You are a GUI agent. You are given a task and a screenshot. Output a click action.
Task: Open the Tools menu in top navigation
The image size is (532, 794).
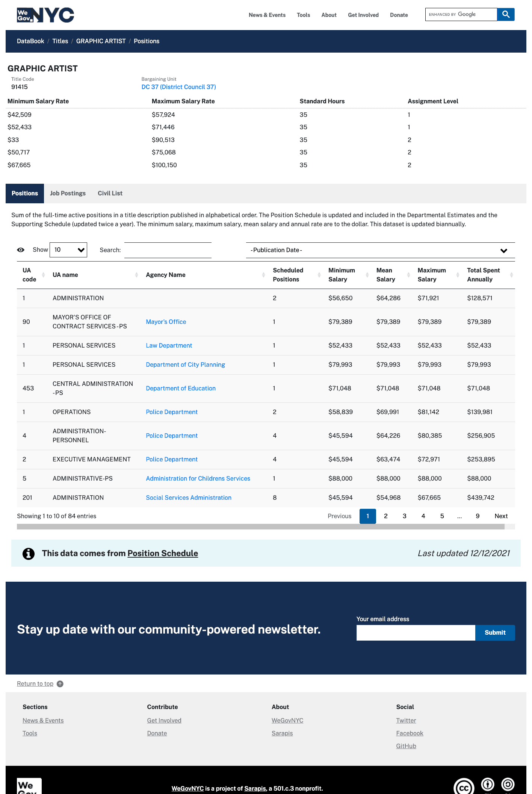(303, 15)
